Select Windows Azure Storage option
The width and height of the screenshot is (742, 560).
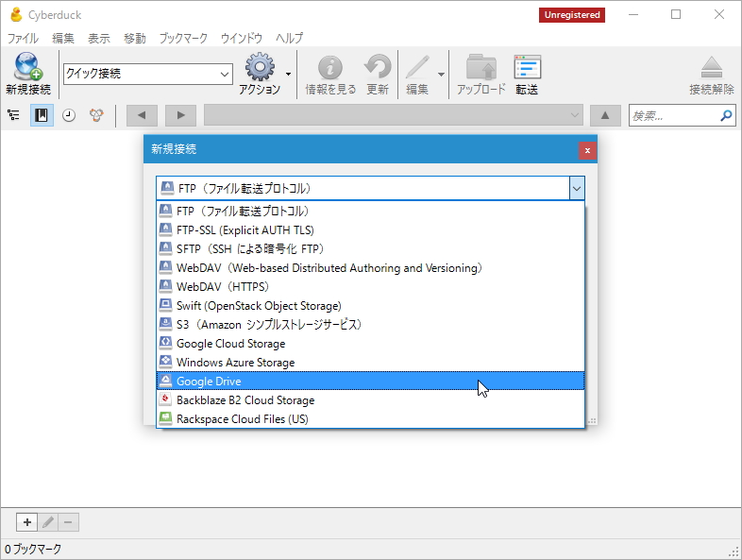pyautogui.click(x=370, y=362)
